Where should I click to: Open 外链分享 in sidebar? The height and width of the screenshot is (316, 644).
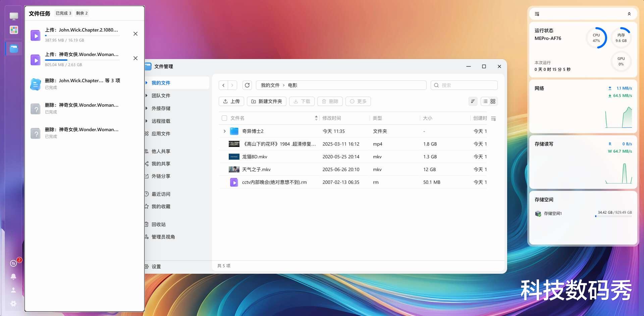tap(160, 176)
